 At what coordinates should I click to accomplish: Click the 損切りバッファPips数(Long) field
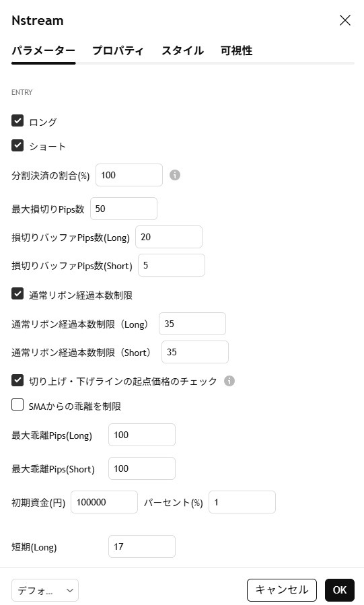(169, 237)
